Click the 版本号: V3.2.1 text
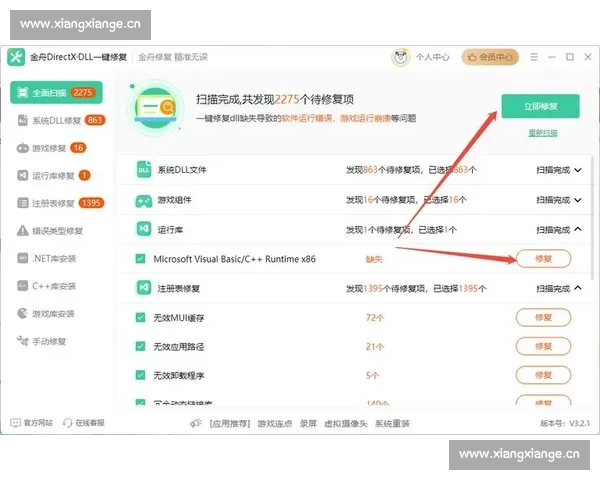600x480 pixels. (x=565, y=423)
